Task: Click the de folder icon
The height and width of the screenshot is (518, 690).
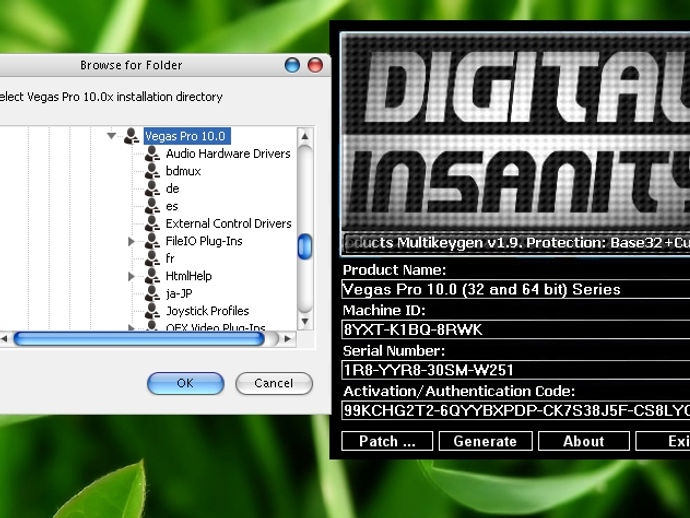Action: coord(152,188)
